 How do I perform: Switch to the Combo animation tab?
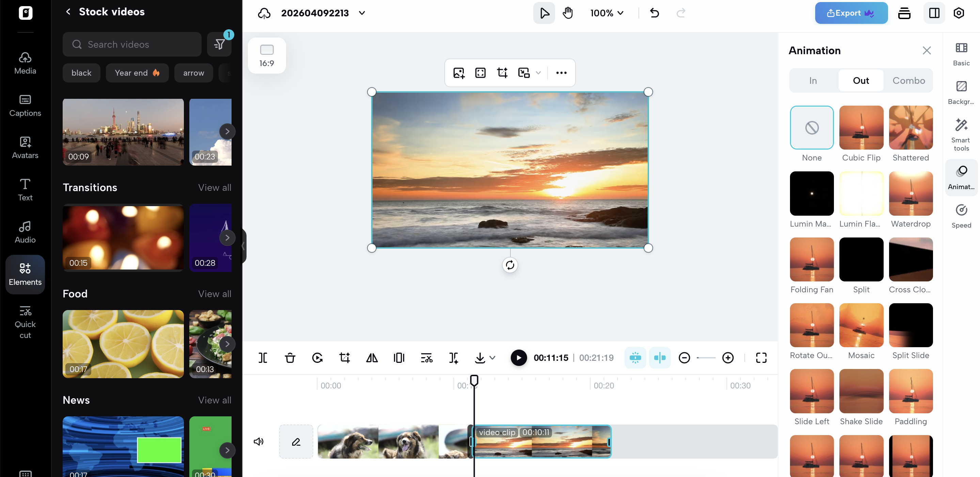tap(908, 80)
